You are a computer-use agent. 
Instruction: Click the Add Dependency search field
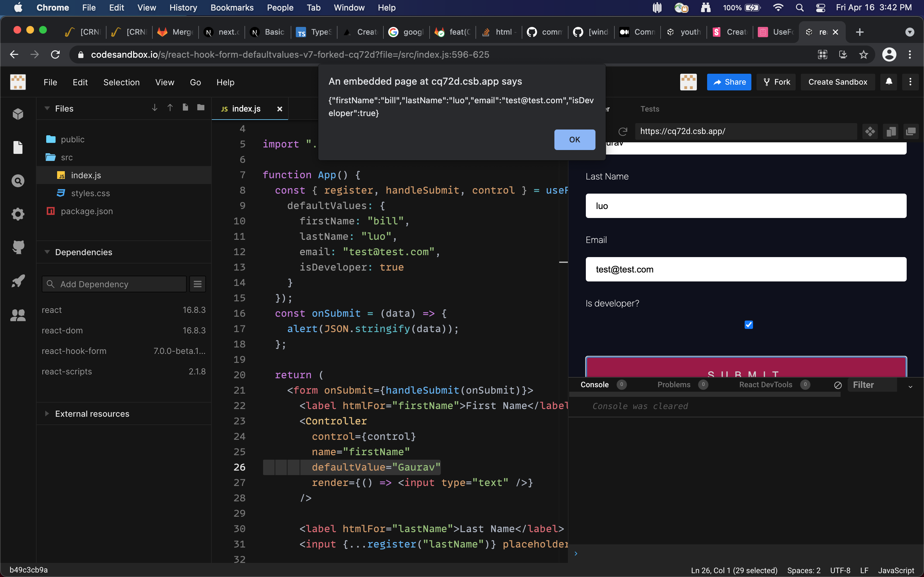point(115,284)
